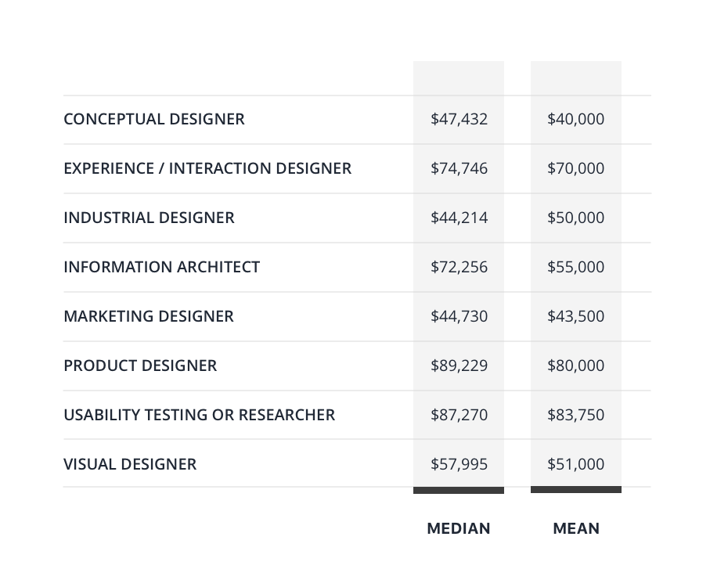Image resolution: width=728 pixels, height=587 pixels.
Task: Click the $57,995 median value
Action: click(460, 464)
